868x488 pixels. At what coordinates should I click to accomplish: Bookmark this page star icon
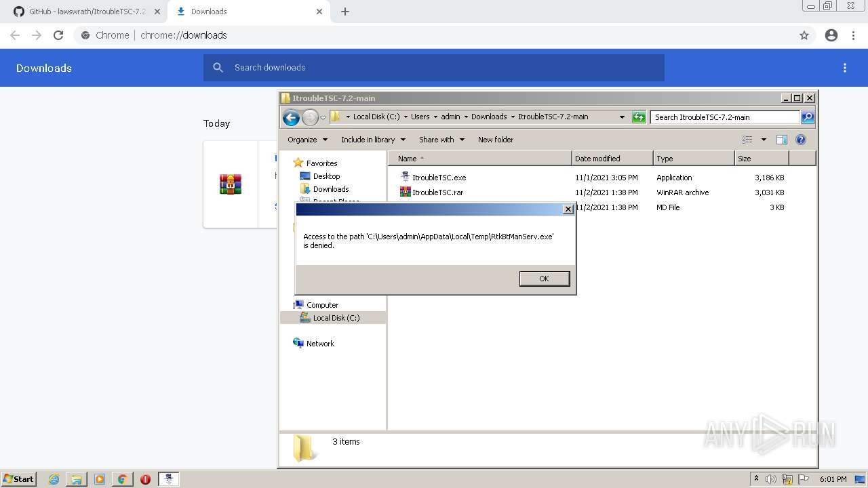pos(804,35)
